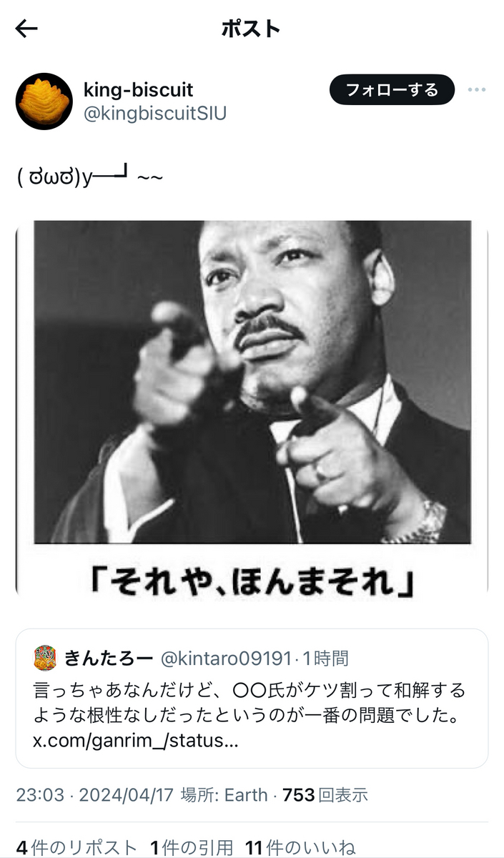The width and height of the screenshot is (504, 858).
Task: Open king-biscuit's profile avatar
Action: point(44,101)
